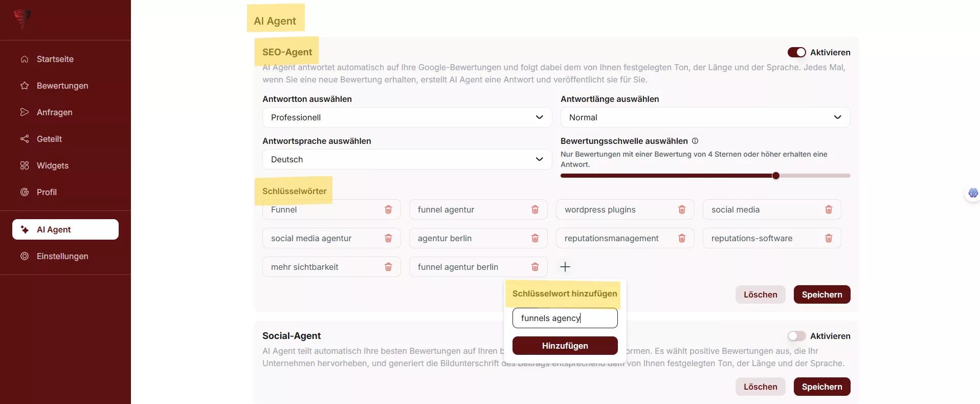The height and width of the screenshot is (404, 980).
Task: Click trash icon next to 'social media agentur'
Action: tap(388, 238)
